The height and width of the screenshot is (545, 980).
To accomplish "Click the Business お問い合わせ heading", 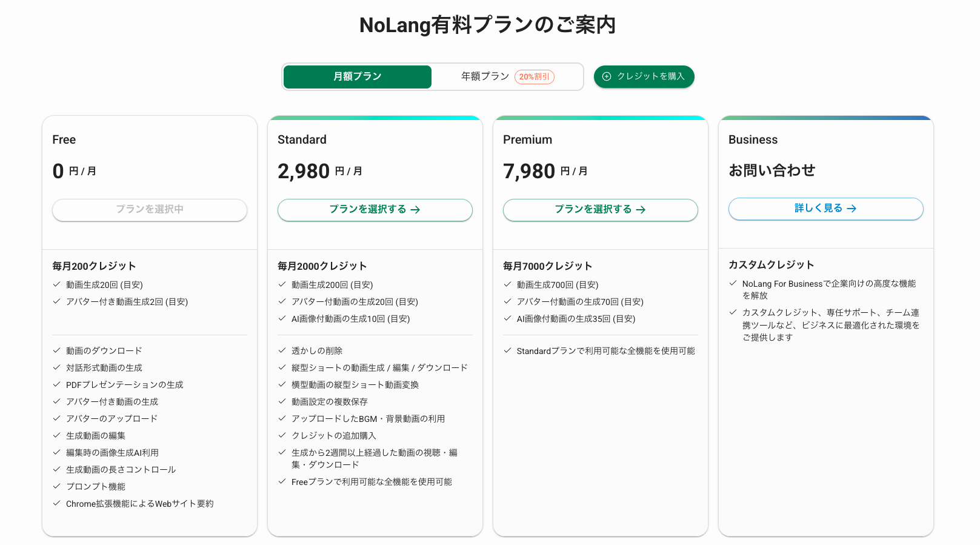I will tap(772, 170).
